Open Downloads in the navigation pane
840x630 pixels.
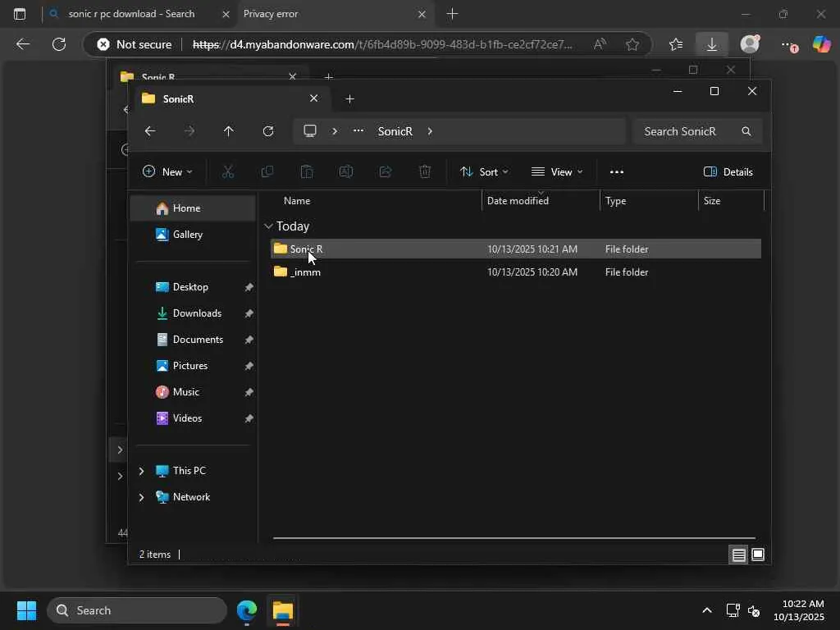(x=197, y=313)
